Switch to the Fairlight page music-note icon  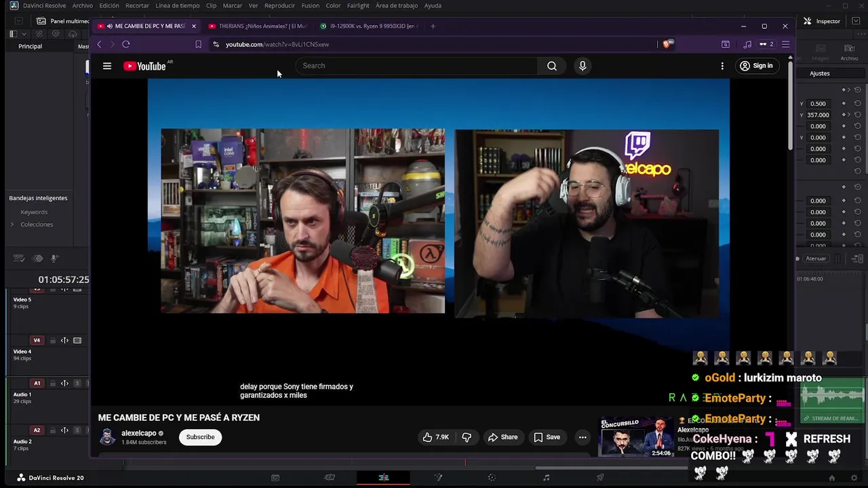(546, 478)
